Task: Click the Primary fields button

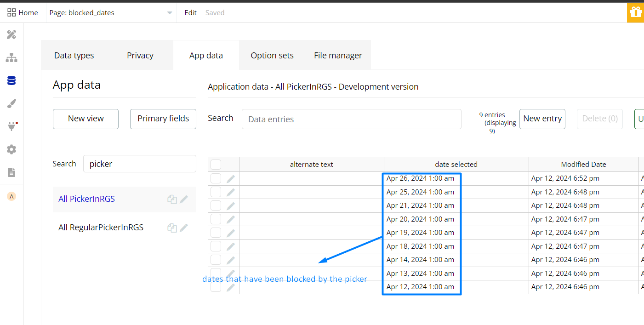Action: click(163, 119)
